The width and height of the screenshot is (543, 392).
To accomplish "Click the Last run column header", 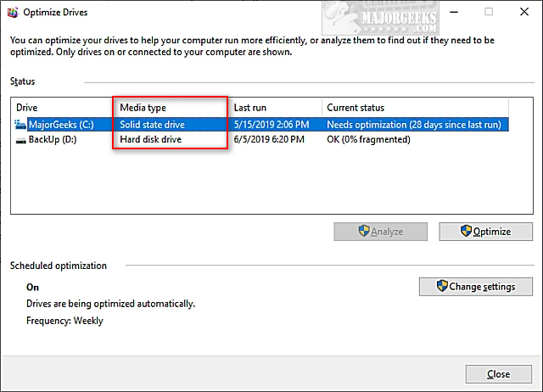I will tap(275, 108).
